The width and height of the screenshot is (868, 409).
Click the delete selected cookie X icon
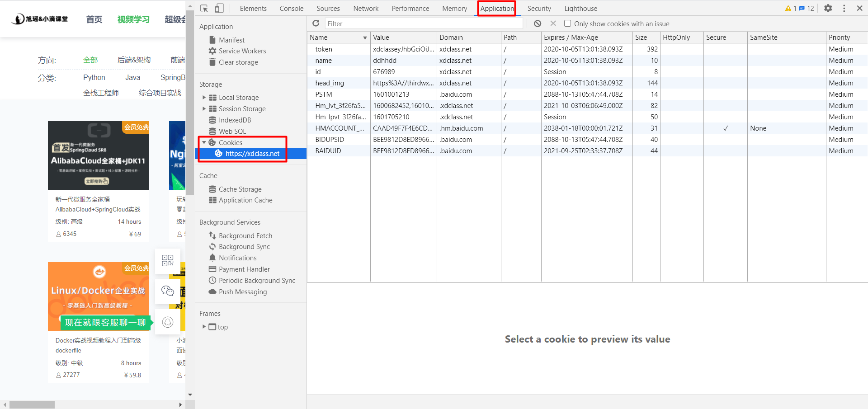coord(553,23)
